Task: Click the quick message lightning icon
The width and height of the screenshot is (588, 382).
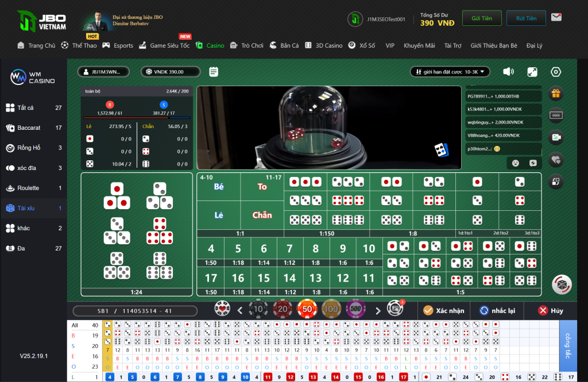Action: tap(533, 163)
